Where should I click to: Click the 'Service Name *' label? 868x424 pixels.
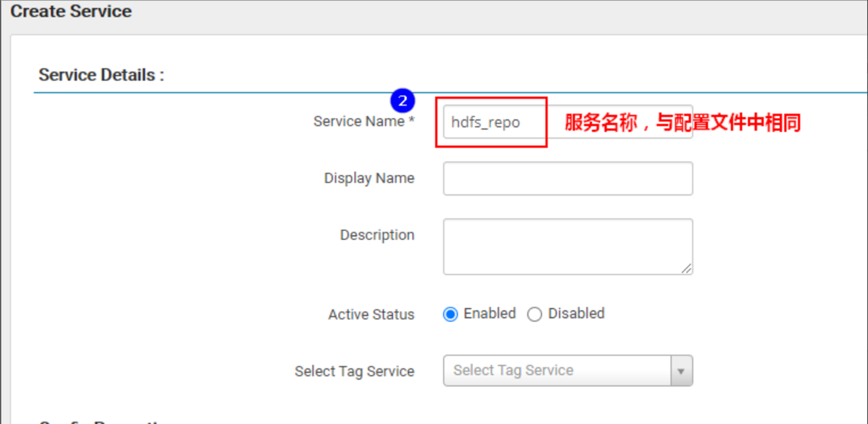tap(364, 121)
